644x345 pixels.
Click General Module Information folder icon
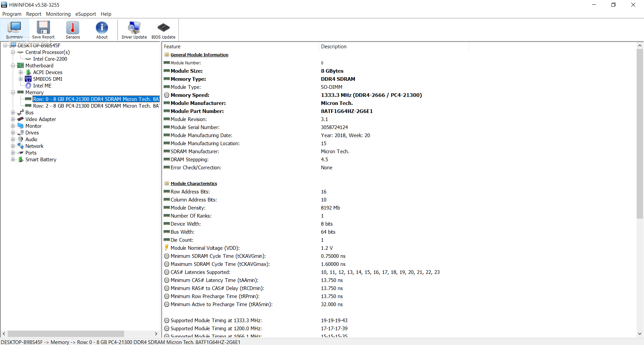(x=167, y=55)
